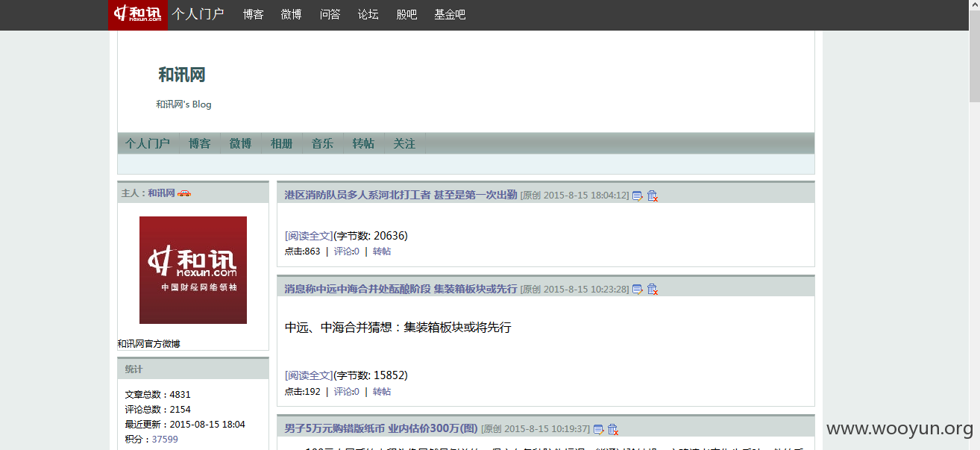
Task: Read full text of the 15852-byte post
Action: tap(309, 375)
